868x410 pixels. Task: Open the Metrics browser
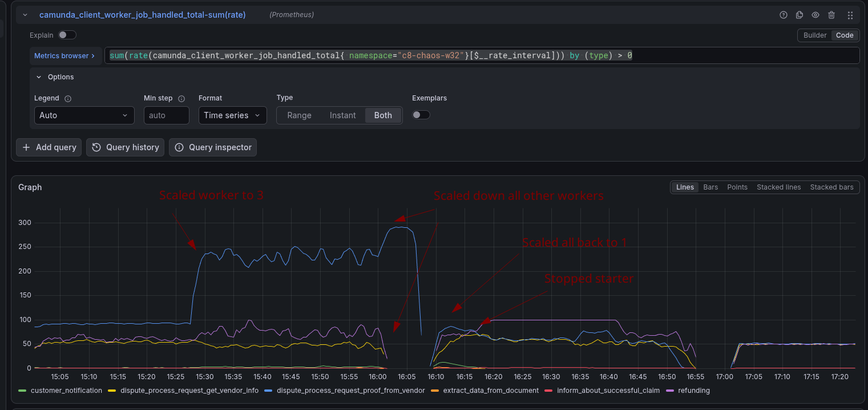click(65, 55)
